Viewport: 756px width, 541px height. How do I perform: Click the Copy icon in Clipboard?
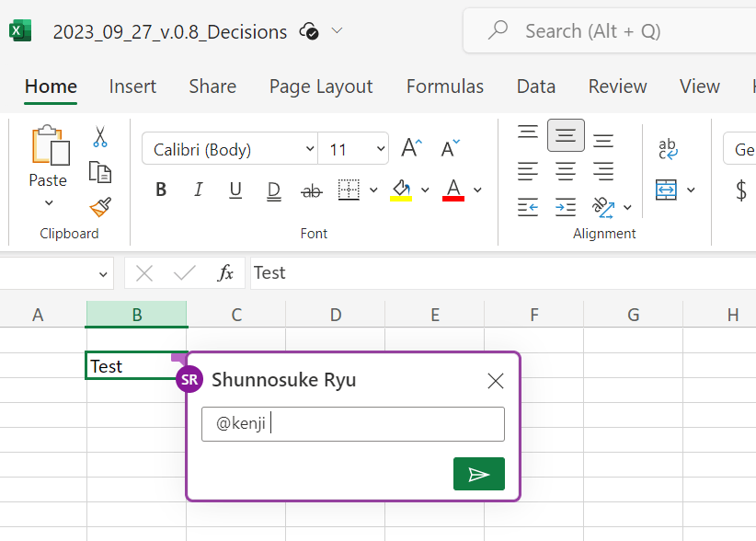point(100,172)
